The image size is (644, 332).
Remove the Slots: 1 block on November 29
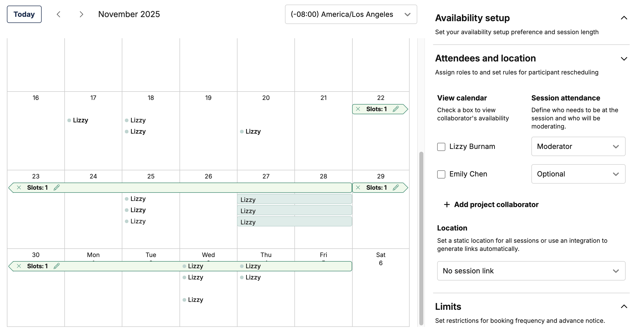click(358, 188)
